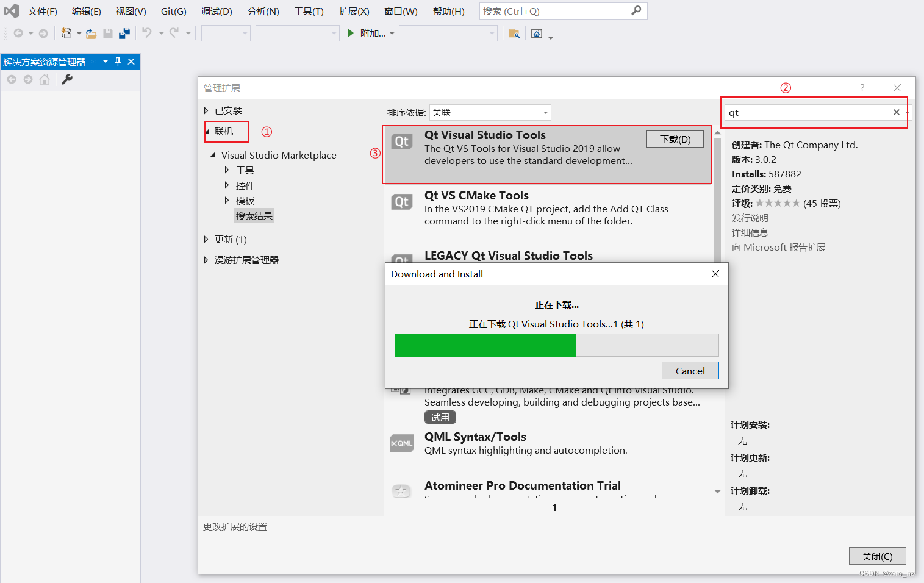The image size is (924, 583).
Task: Open the 扩展(X) menu
Action: click(x=354, y=11)
